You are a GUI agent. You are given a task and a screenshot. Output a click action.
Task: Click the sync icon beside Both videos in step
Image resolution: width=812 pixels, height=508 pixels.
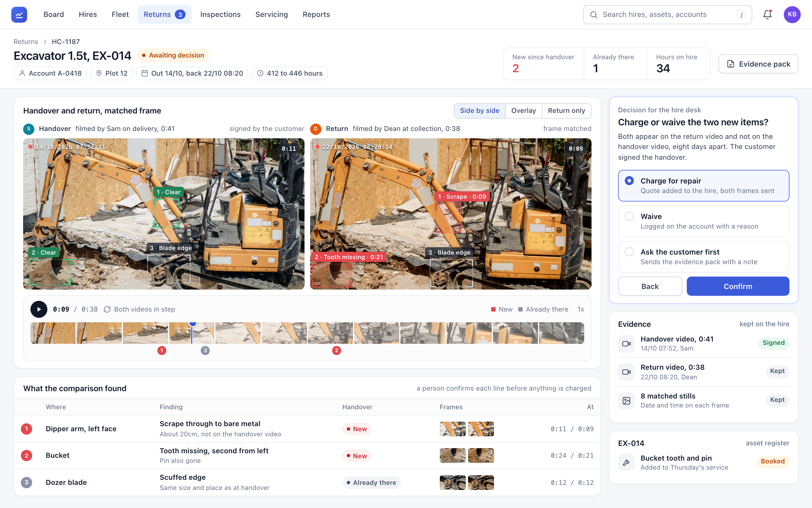click(x=107, y=309)
